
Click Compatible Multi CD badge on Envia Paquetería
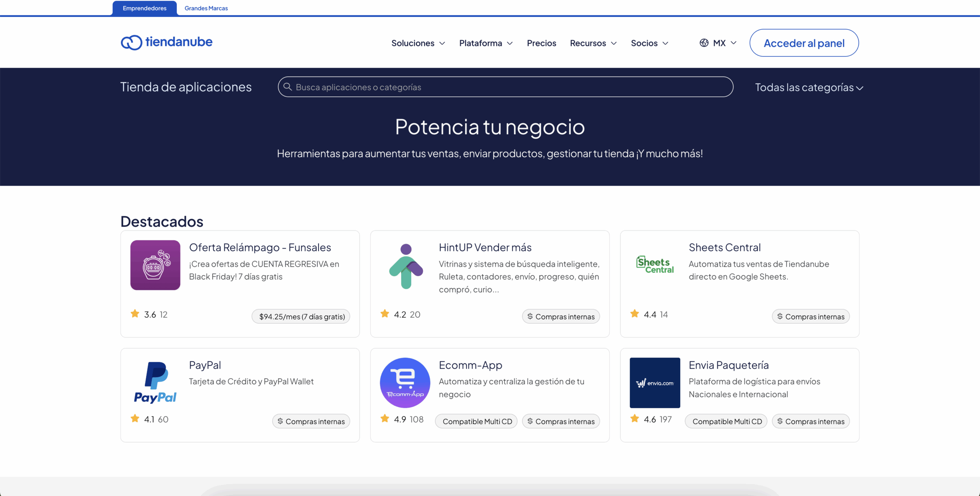(x=726, y=421)
